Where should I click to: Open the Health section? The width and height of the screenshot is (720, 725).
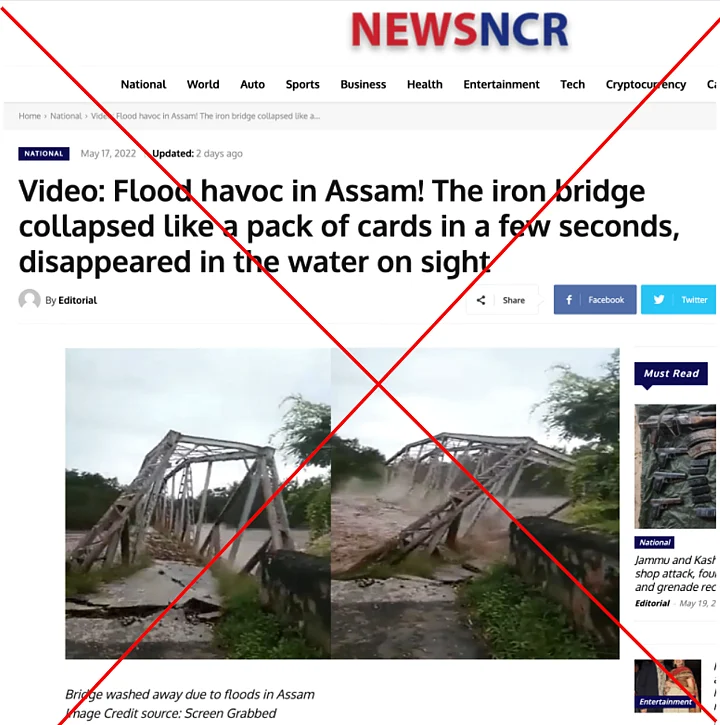coord(425,84)
